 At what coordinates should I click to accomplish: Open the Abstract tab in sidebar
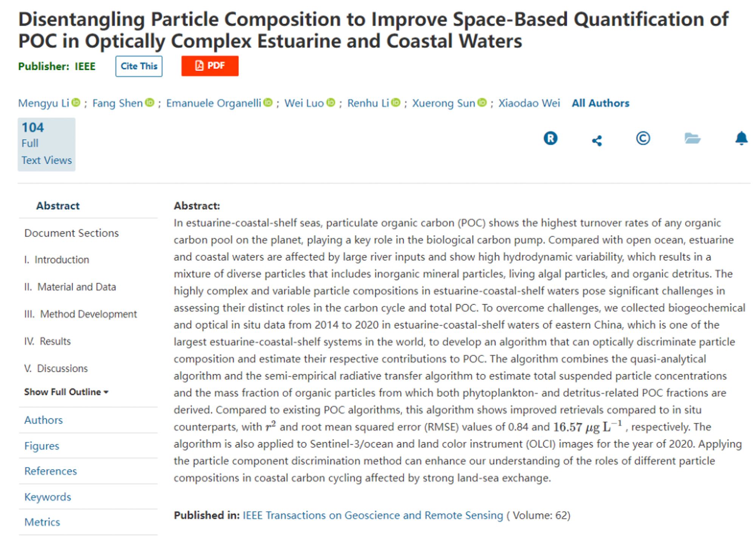click(58, 206)
